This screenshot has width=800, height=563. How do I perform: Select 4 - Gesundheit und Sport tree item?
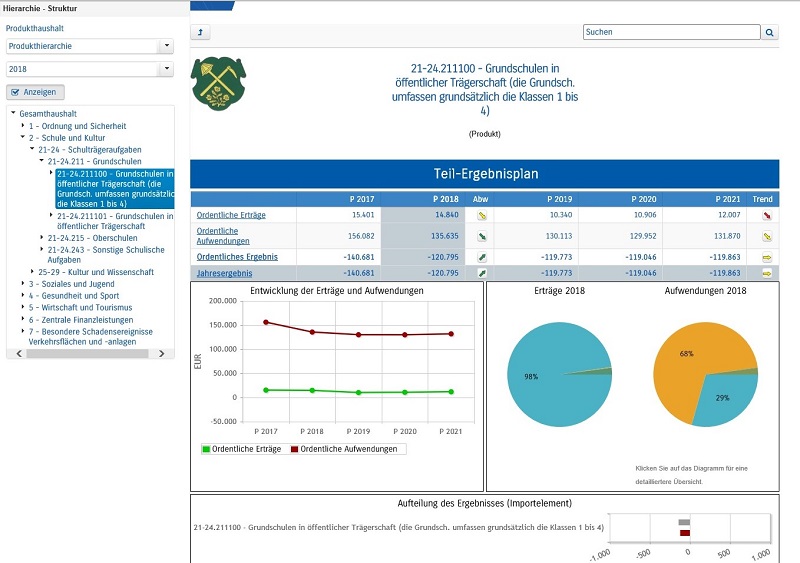click(x=73, y=296)
